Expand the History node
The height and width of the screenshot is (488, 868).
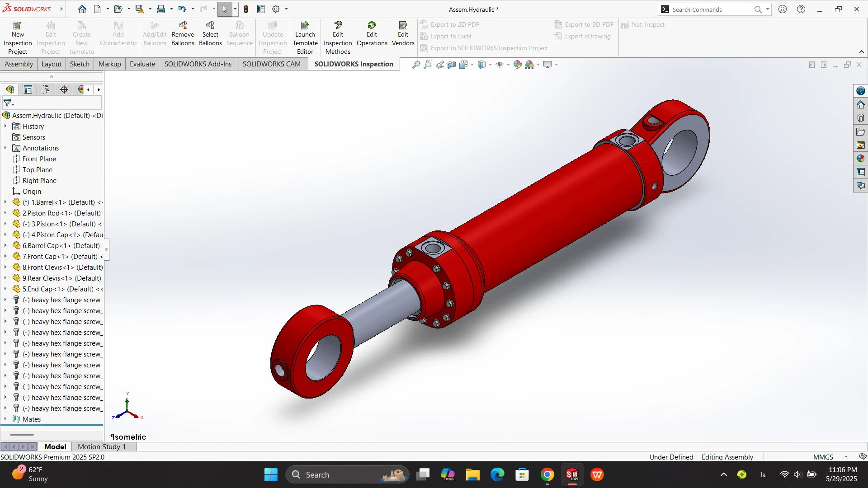point(5,127)
